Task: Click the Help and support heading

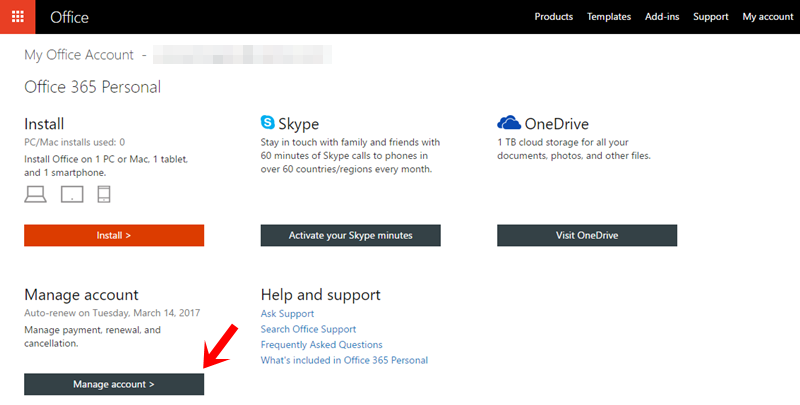Action: click(x=320, y=294)
